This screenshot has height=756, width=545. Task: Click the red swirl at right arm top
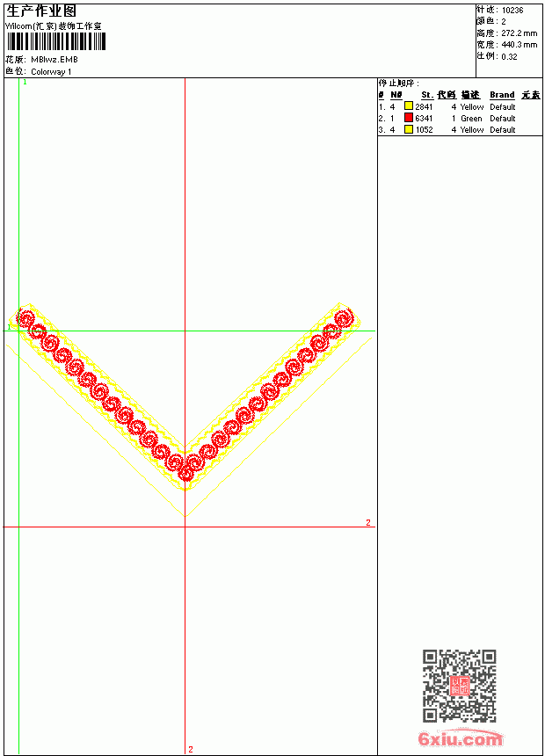click(x=344, y=319)
